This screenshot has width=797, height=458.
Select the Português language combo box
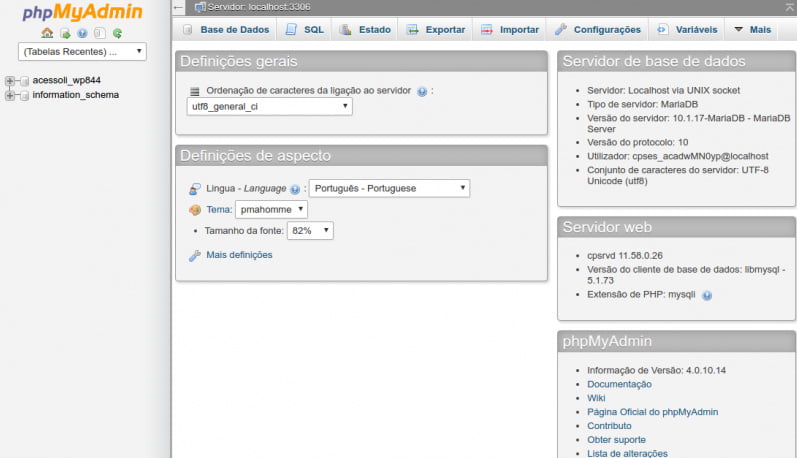pyautogui.click(x=389, y=188)
